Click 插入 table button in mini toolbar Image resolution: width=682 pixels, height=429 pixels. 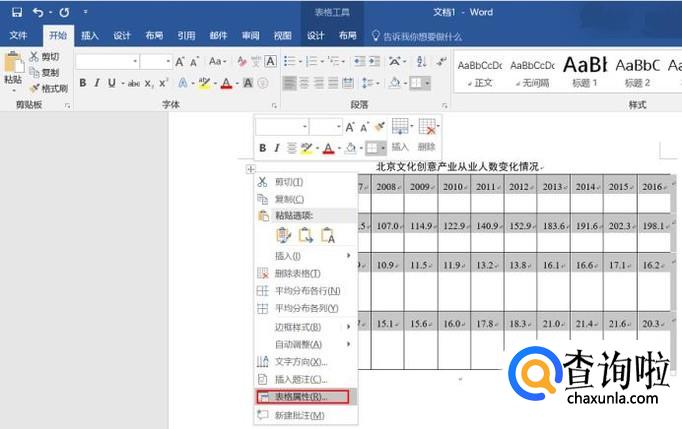coord(400,134)
